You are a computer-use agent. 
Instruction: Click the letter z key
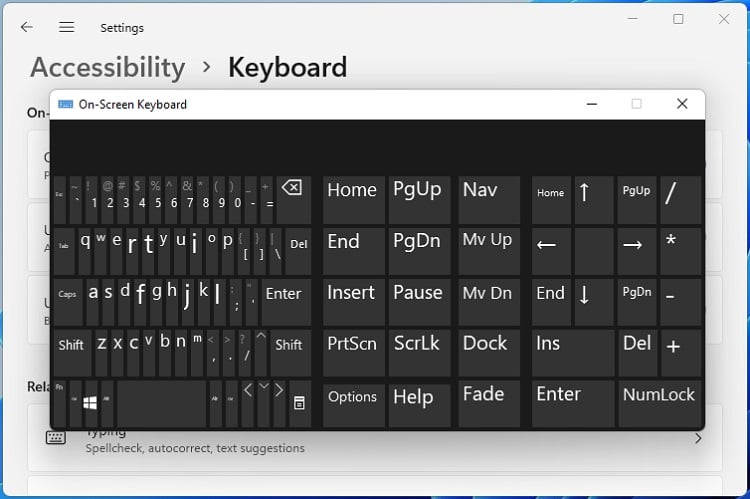pos(101,353)
